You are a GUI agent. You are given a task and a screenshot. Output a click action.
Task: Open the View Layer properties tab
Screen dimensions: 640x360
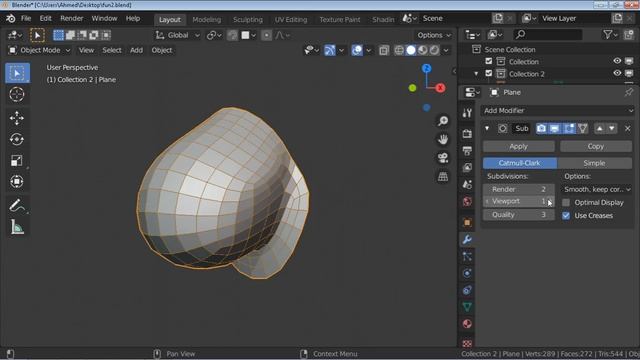tap(467, 167)
